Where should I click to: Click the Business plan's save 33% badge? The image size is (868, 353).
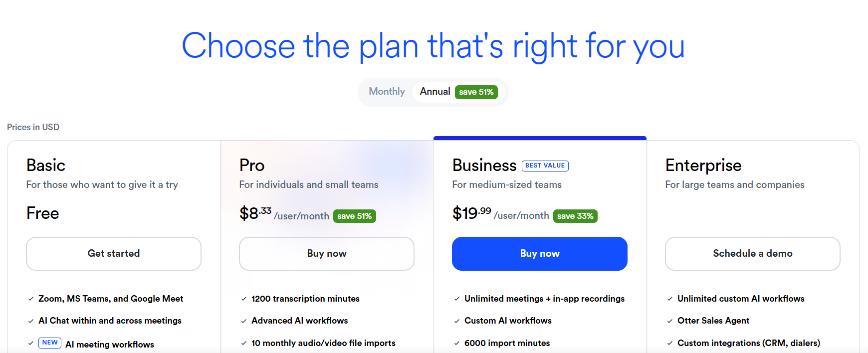pyautogui.click(x=575, y=216)
